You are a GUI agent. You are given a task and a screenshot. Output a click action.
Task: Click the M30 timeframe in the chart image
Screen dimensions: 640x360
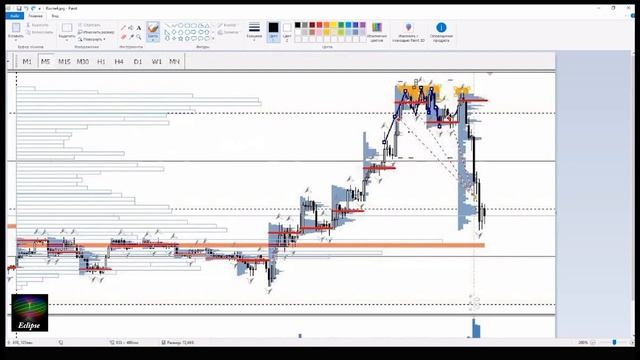pos(82,62)
